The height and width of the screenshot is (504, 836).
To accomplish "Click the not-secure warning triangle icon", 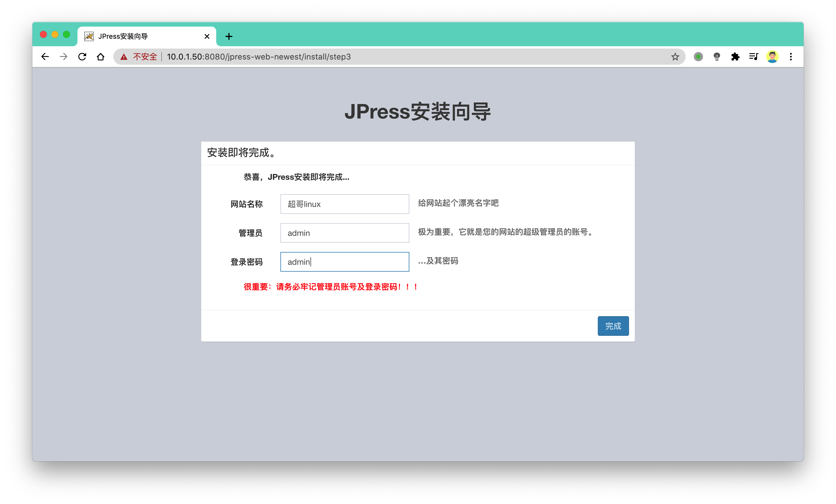I will (x=124, y=57).
